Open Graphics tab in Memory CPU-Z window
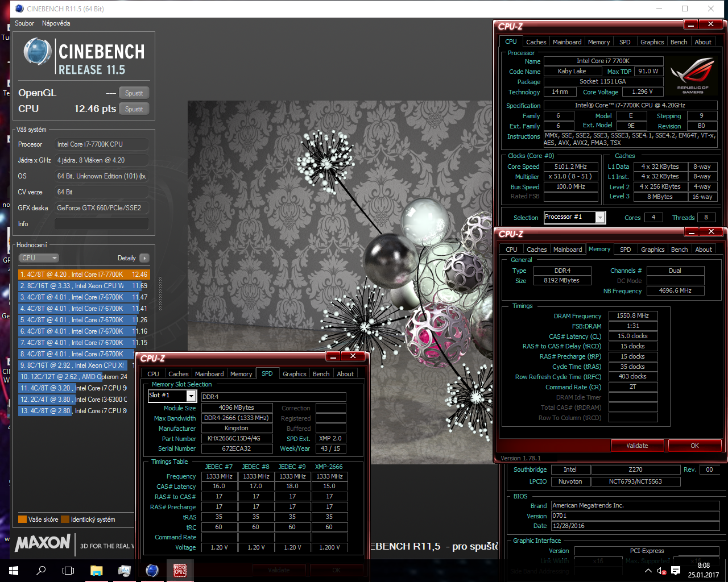 point(652,250)
